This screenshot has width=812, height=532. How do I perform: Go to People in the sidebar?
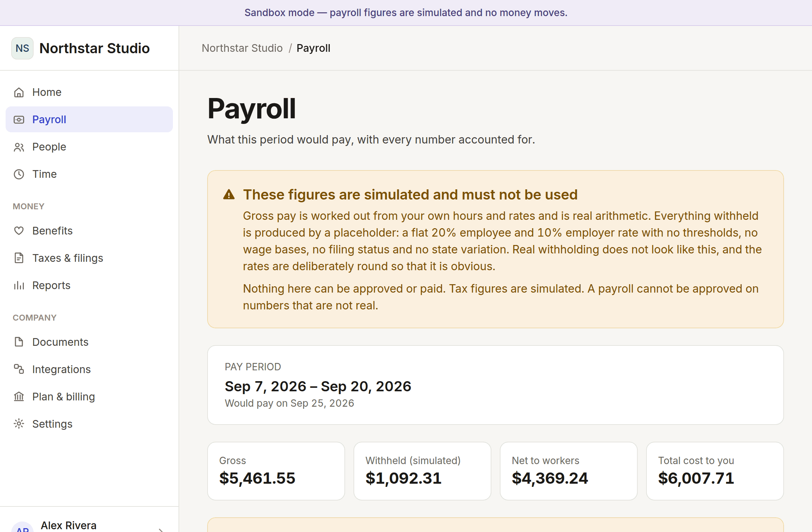tap(89, 147)
